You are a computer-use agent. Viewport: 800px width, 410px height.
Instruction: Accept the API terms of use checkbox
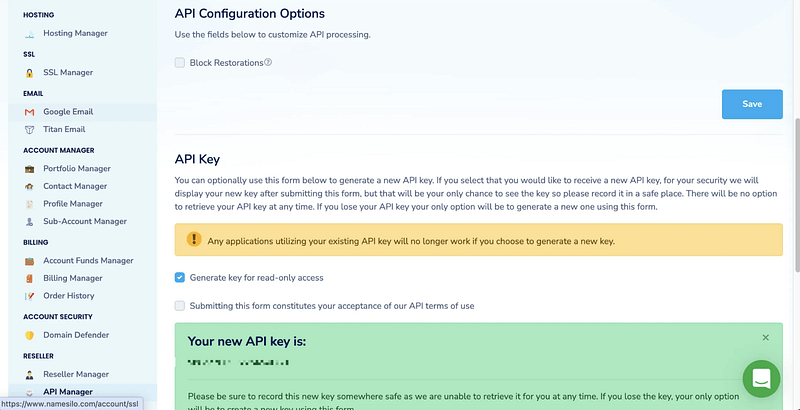pyautogui.click(x=180, y=305)
